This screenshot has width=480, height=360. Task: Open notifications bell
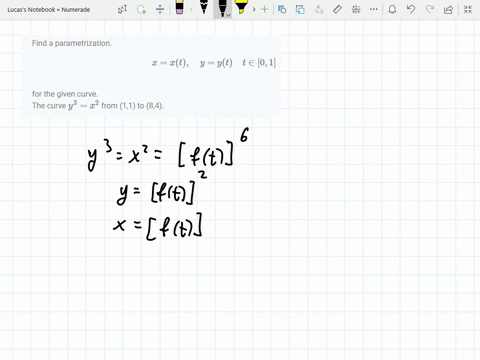(x=392, y=9)
